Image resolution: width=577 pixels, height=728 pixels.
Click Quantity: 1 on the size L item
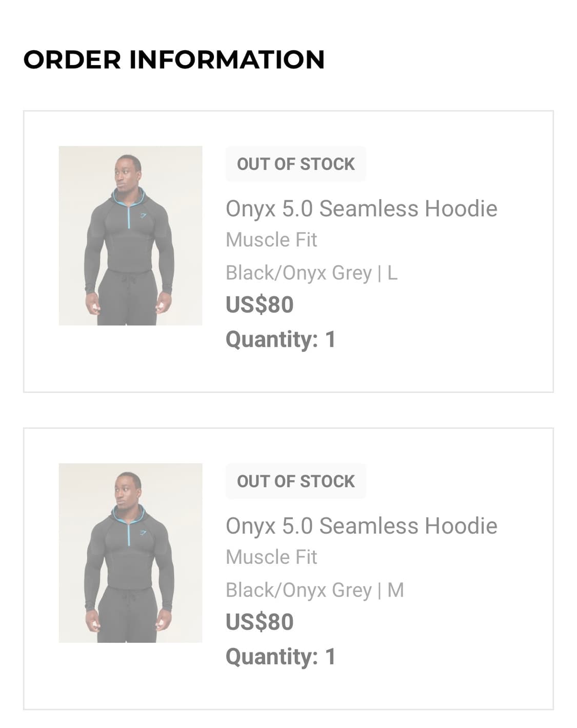click(281, 339)
